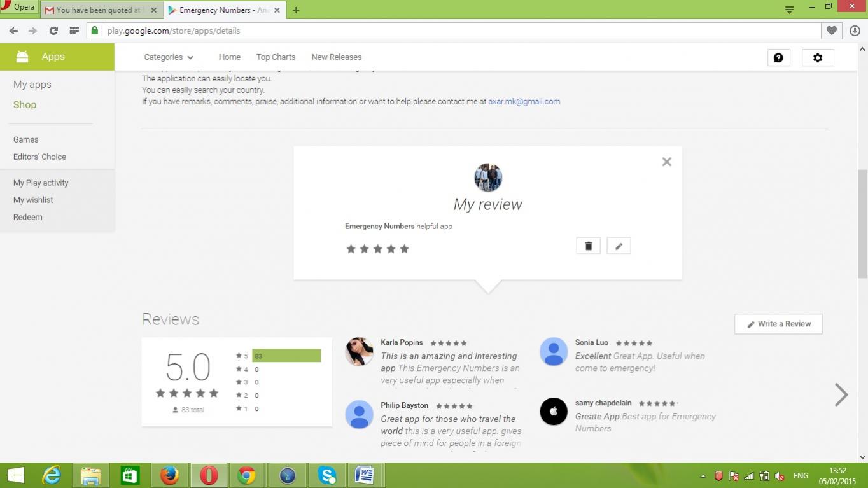868x488 pixels.
Task: Open Windows Start button
Action: (x=16, y=475)
